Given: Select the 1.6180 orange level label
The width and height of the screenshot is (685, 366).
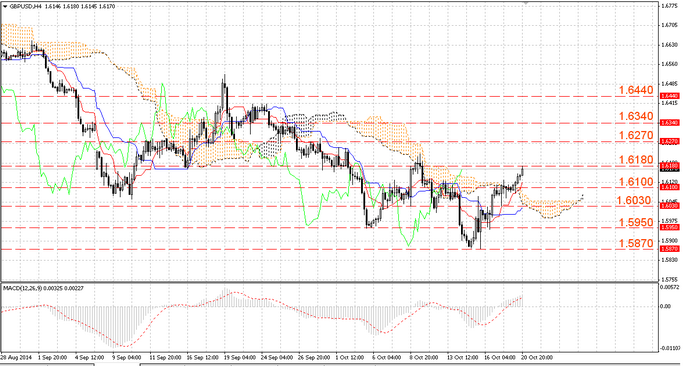Looking at the screenshot, I should (x=636, y=160).
